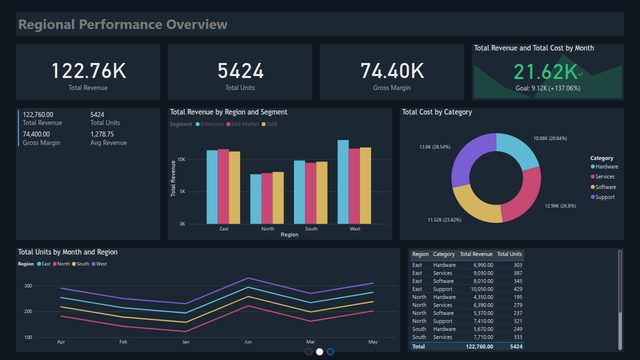
Task: Select the blue-outlined pagination dot
Action: pyautogui.click(x=330, y=352)
